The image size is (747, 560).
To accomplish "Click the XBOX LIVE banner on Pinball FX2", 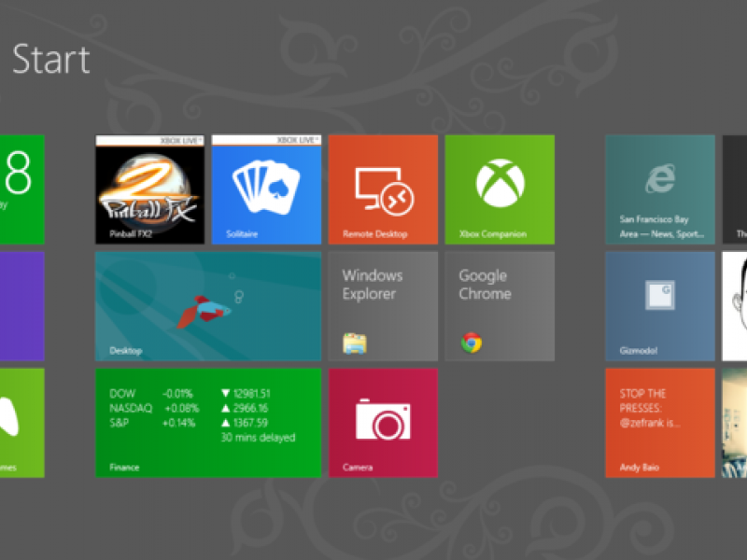I will point(150,141).
